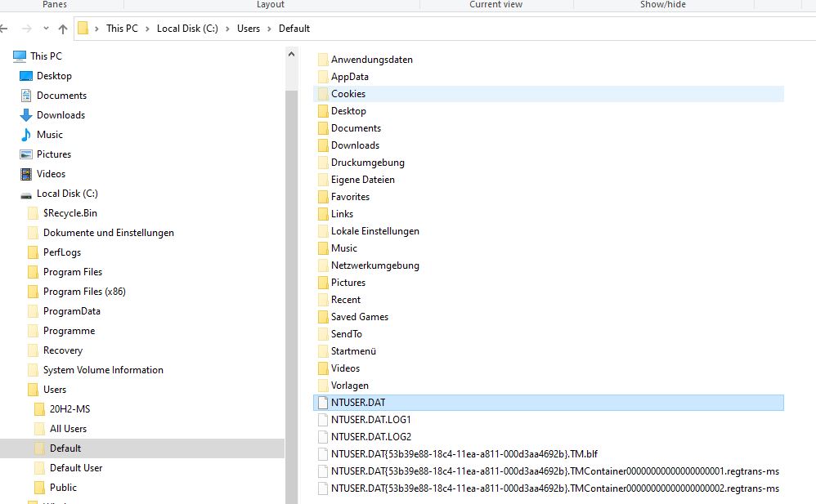This screenshot has height=504, width=816.
Task: Select Public folder in the tree
Action: (x=63, y=488)
